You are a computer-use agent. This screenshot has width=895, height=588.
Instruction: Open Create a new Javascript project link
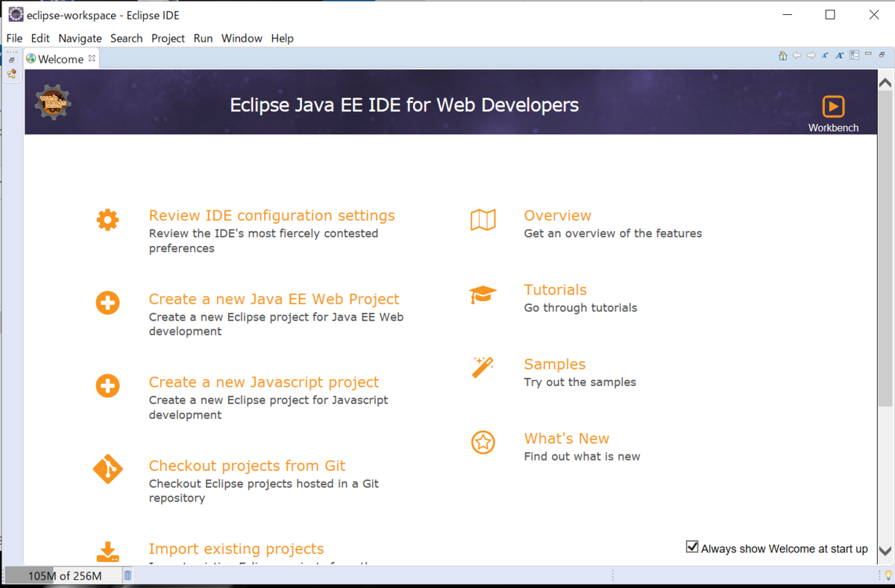[x=263, y=382]
